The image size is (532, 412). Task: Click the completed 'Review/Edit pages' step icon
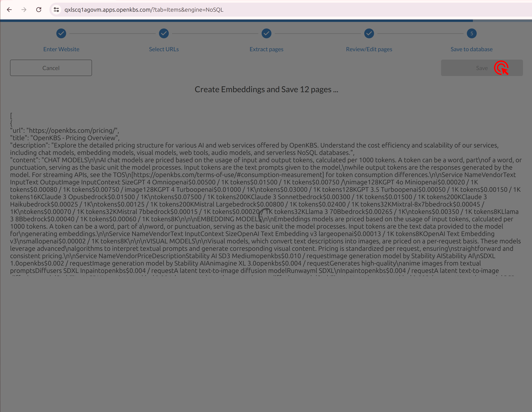[369, 33]
